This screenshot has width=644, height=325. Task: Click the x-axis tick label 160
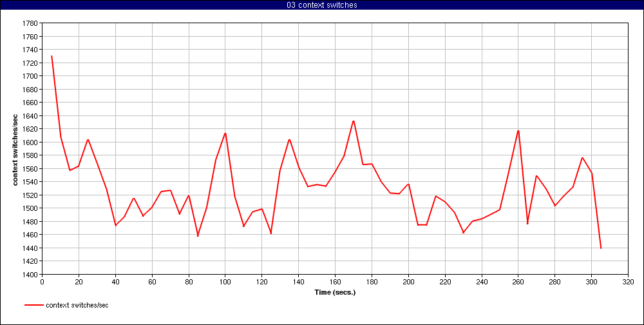(335, 282)
